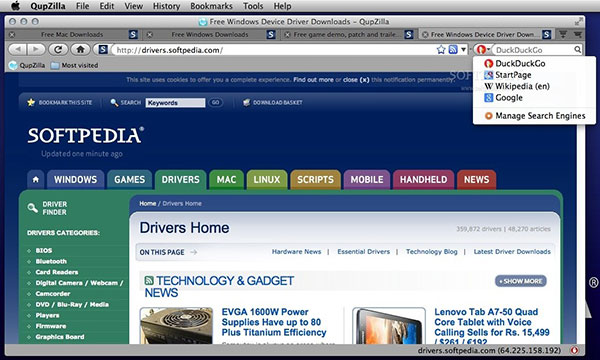This screenshot has height=360, width=600.
Task: Open the Mobile category tab
Action: coord(367,179)
